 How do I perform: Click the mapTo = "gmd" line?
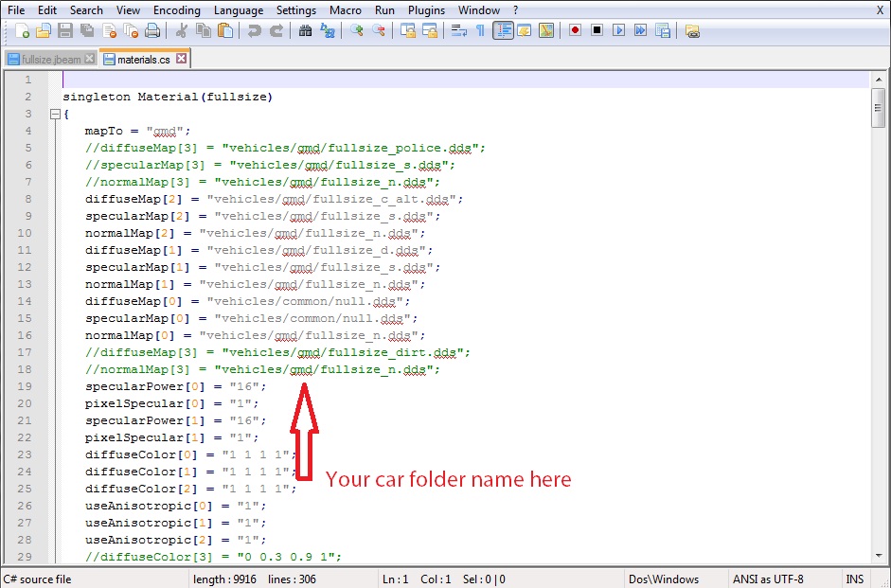[137, 131]
